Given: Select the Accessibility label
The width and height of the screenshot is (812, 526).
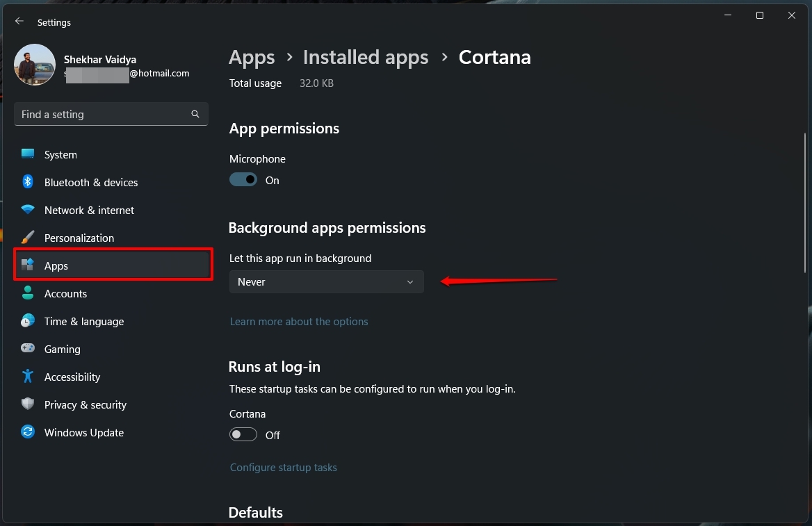Looking at the screenshot, I should [x=72, y=377].
